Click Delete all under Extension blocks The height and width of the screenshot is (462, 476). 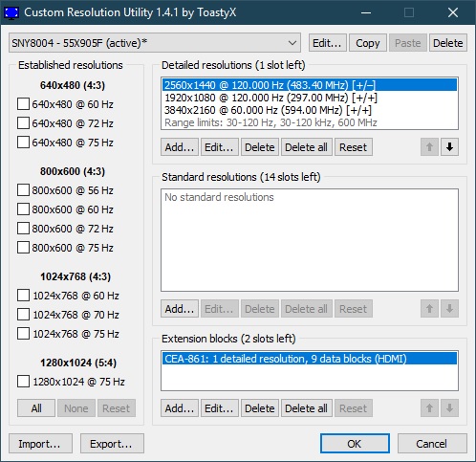307,407
